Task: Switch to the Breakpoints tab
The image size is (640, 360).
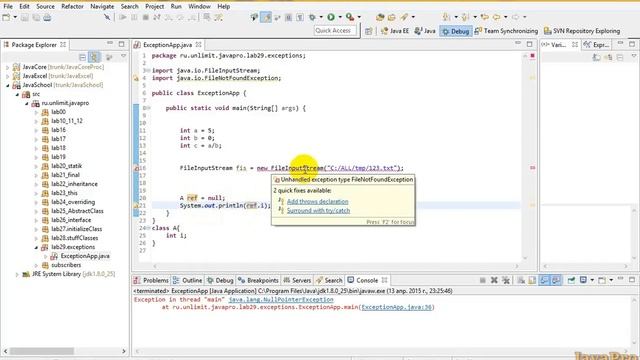Action: (258, 280)
